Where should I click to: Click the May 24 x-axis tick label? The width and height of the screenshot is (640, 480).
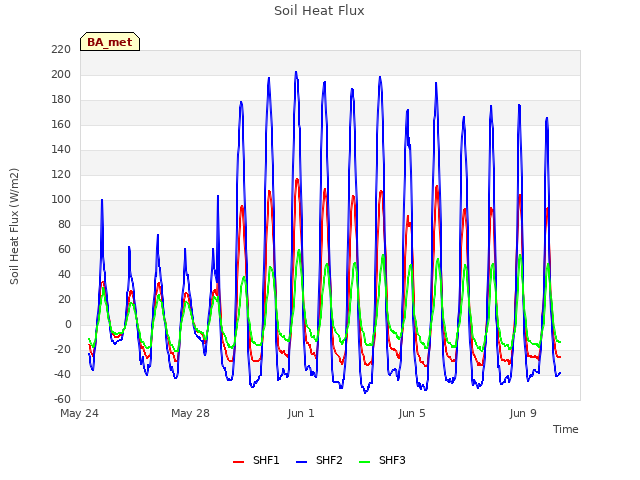79,413
